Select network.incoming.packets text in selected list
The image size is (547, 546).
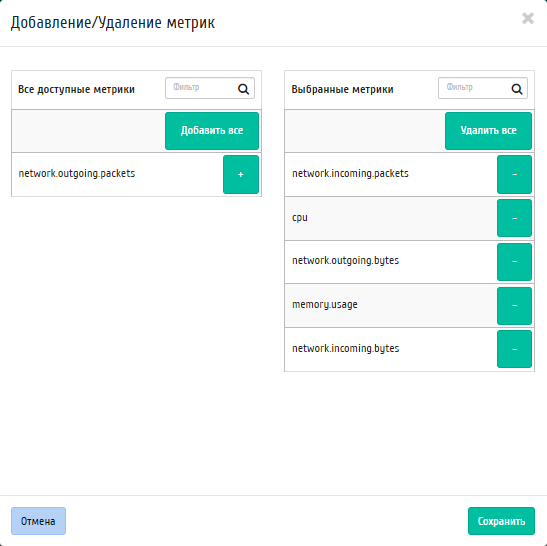[350, 174]
